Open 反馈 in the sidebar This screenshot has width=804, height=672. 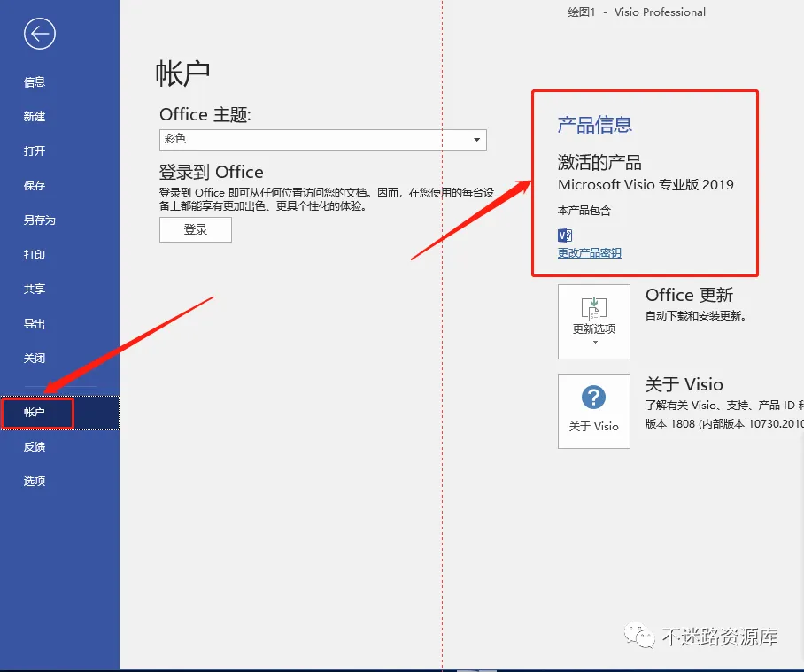35,447
